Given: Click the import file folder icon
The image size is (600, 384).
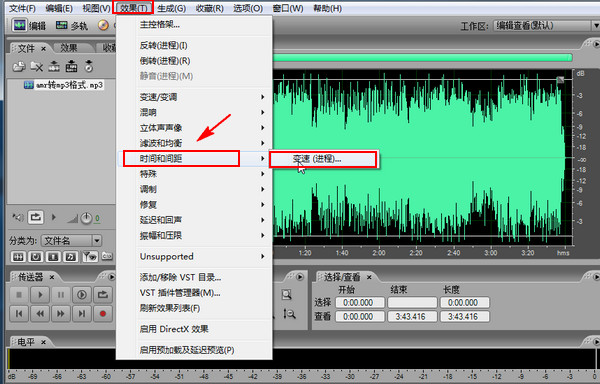Looking at the screenshot, I should [x=18, y=67].
